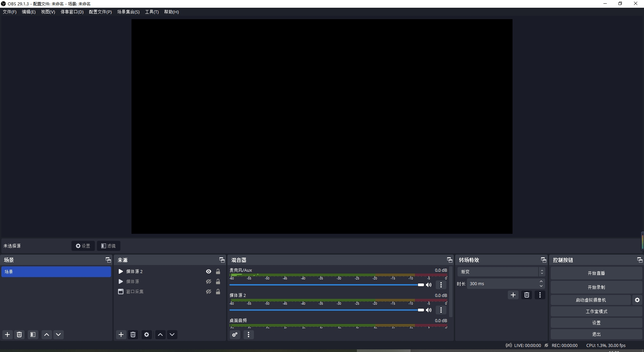
Task: Open the 渐变 transition dropdown
Action: (x=501, y=272)
